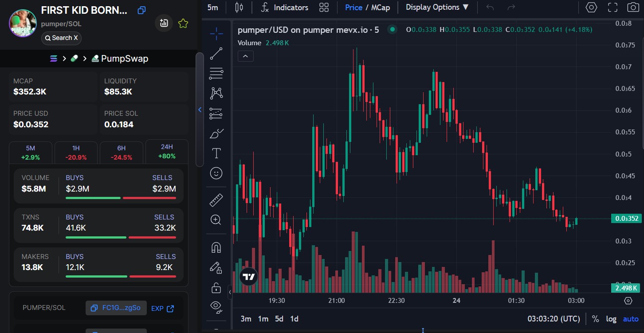The height and width of the screenshot is (333, 644).
Task: Open the emoji icons tool
Action: click(x=216, y=173)
